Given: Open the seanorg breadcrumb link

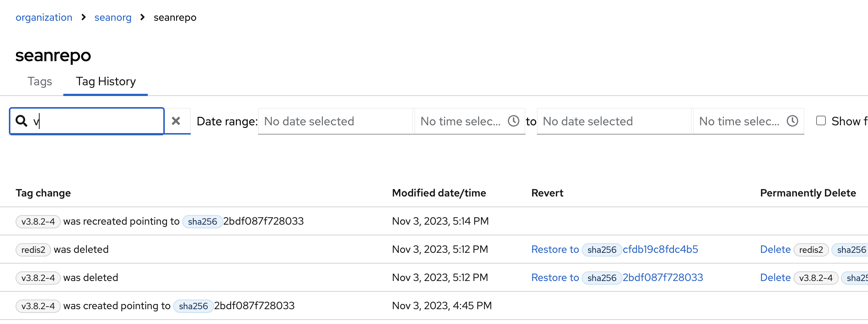Looking at the screenshot, I should tap(113, 17).
